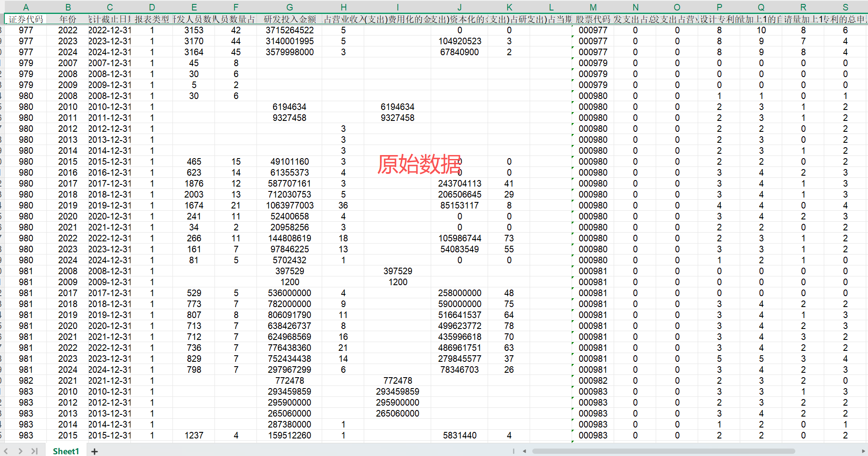
Task: Select the cell containing 1063977003
Action: click(x=289, y=205)
